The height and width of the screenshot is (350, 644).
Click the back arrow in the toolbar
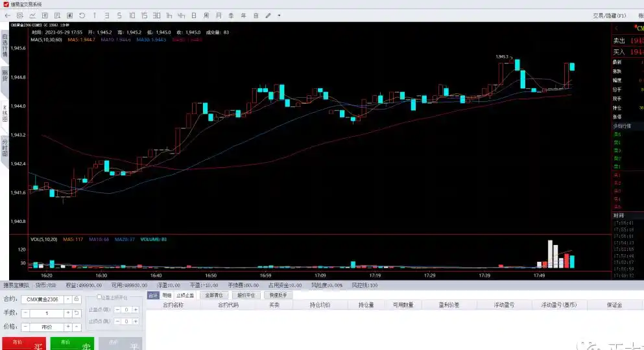pyautogui.click(x=7, y=16)
